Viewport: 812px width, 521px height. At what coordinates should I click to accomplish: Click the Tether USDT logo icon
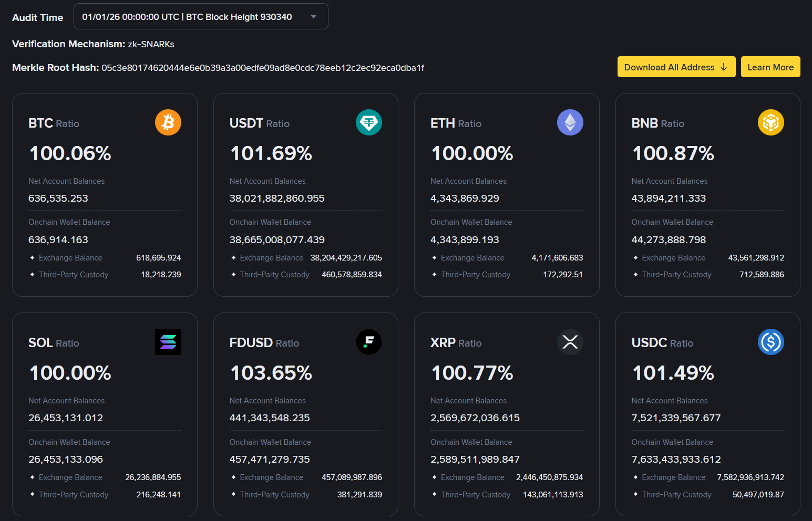[x=369, y=122]
